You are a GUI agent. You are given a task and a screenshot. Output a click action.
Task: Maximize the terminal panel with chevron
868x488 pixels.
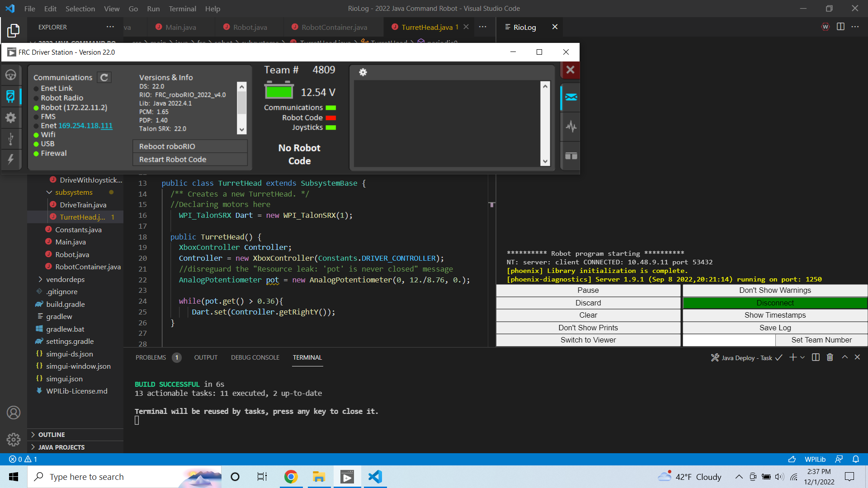tap(844, 357)
